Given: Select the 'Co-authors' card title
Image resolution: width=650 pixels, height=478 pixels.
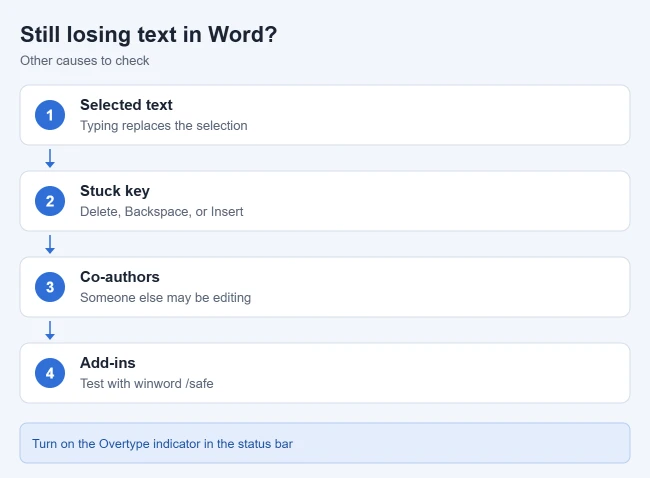Looking at the screenshot, I should tap(120, 277).
